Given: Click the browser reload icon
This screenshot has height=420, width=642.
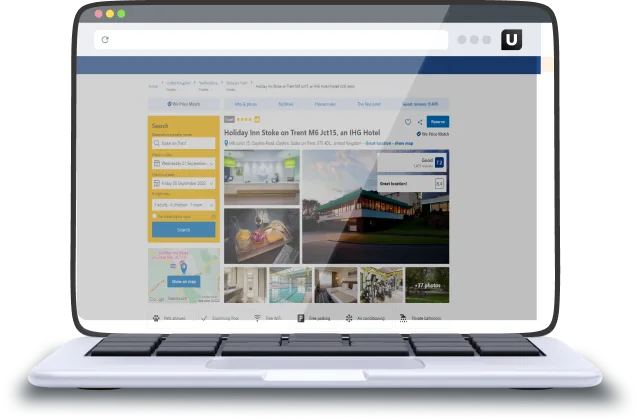Looking at the screenshot, I should click(x=105, y=40).
